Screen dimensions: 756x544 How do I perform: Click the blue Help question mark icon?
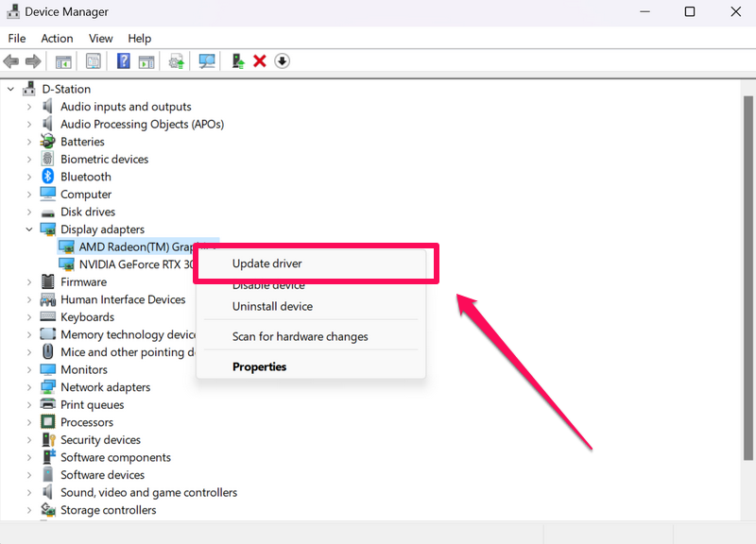coord(123,61)
